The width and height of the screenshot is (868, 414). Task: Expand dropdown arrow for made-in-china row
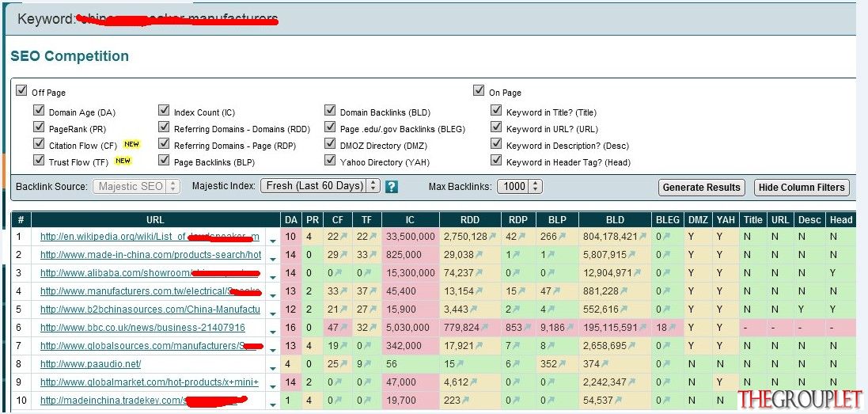(x=272, y=259)
